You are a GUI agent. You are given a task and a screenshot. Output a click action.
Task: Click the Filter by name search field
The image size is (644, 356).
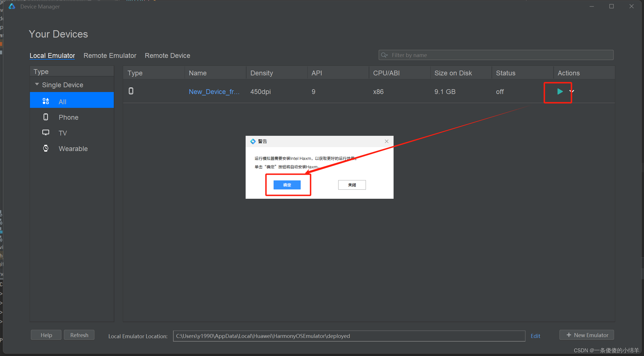coord(496,55)
